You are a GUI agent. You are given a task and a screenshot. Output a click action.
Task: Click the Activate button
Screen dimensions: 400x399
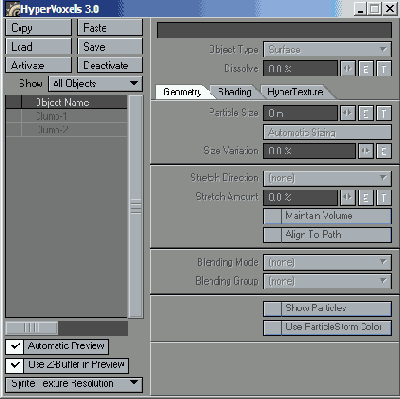point(39,65)
